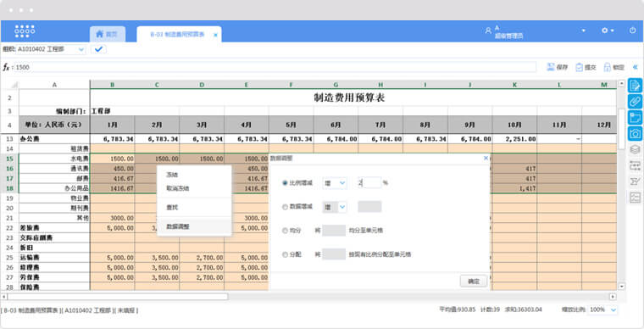Click the 确定 button in dialog
Image resolution: width=644 pixels, height=329 pixels.
click(x=473, y=282)
